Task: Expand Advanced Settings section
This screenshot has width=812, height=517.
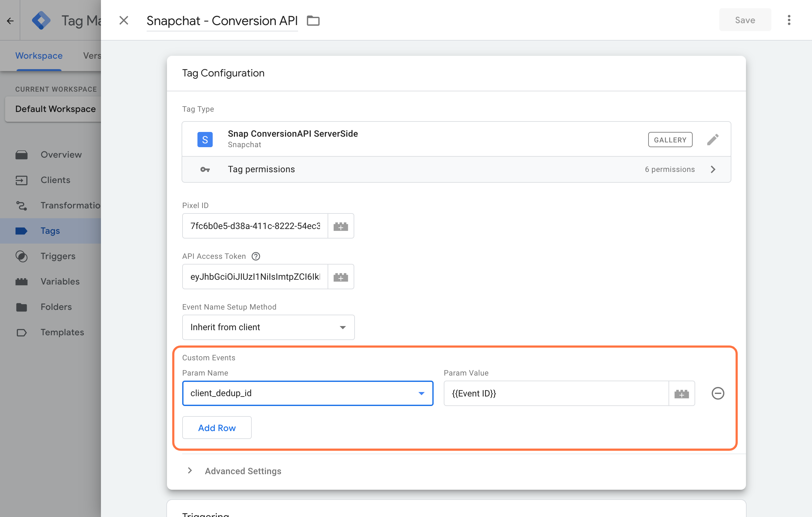Action: (190, 470)
